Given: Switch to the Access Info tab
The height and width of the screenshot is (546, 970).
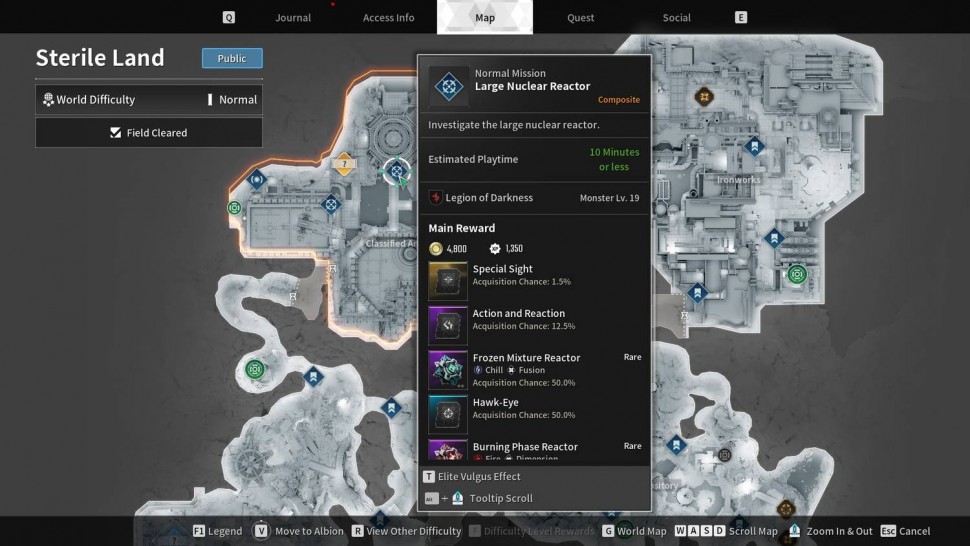Looking at the screenshot, I should tap(388, 18).
